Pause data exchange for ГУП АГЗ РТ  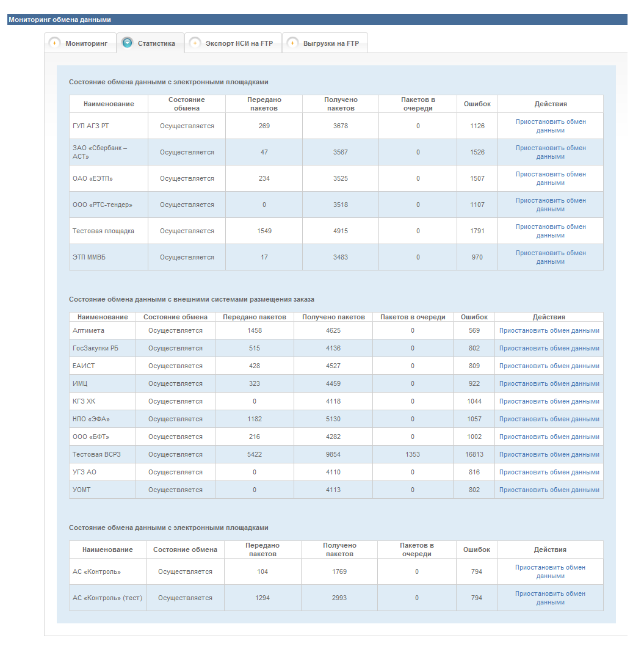point(551,126)
